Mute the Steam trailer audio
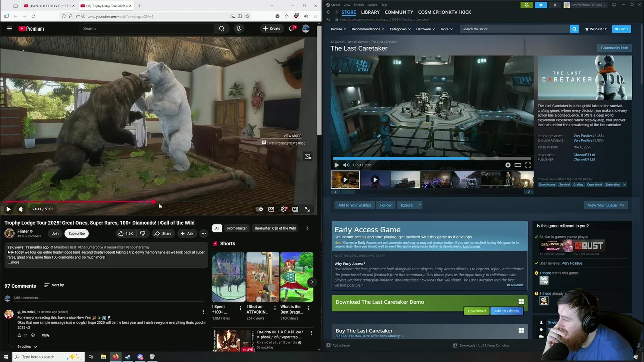644x362 pixels. pos(346,165)
